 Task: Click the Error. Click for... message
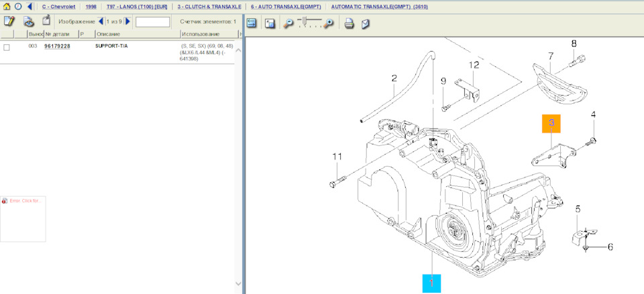25,201
